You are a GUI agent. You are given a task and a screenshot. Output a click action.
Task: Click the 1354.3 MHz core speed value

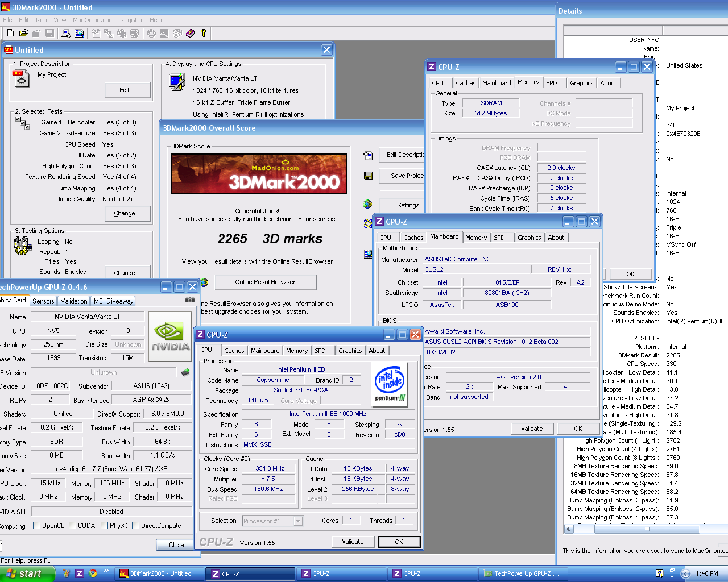268,468
